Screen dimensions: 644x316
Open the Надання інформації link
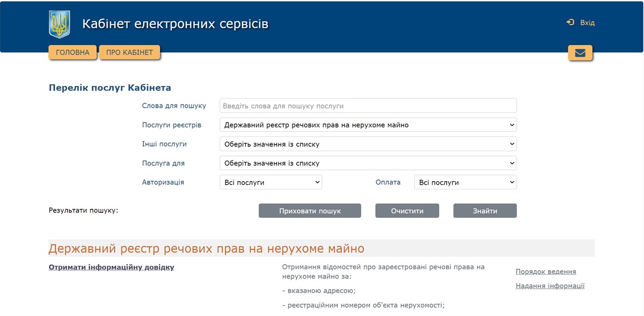click(x=550, y=286)
